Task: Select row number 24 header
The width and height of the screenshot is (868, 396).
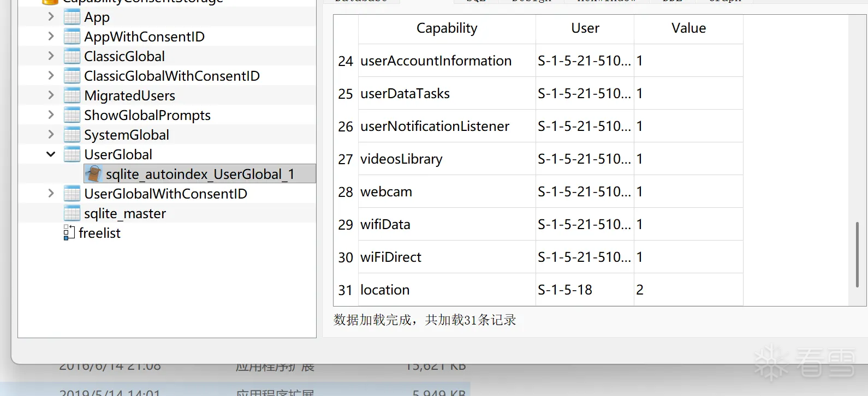Action: point(346,61)
